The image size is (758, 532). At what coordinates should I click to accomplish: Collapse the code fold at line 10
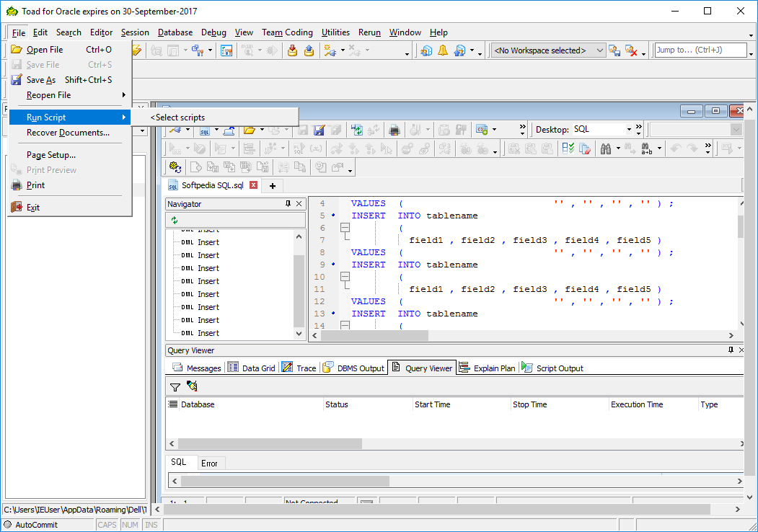click(345, 277)
